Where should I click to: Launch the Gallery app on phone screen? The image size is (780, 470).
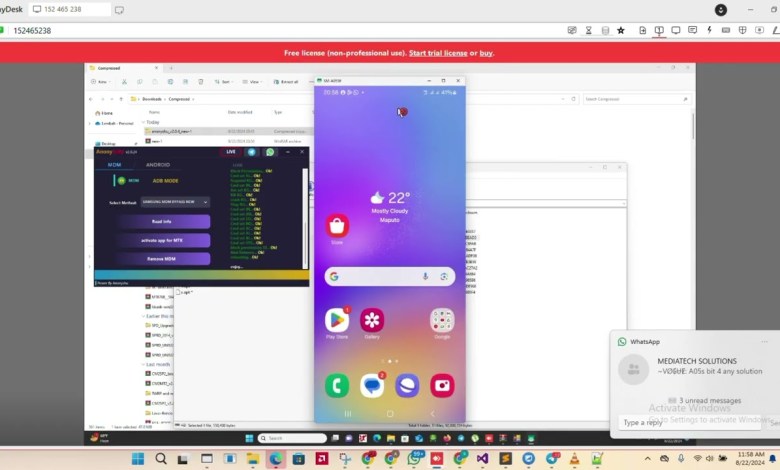pos(372,320)
